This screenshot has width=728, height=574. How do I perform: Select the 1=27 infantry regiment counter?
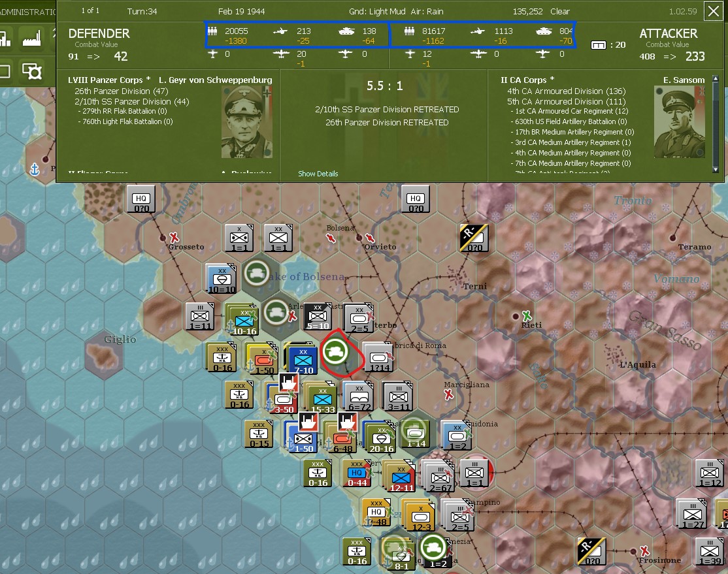click(x=691, y=513)
